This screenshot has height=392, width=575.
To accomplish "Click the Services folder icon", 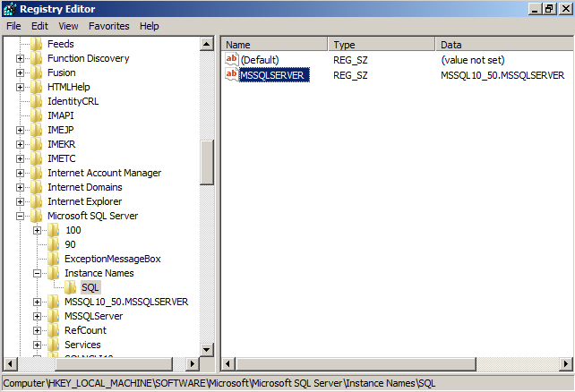I will tap(53, 345).
